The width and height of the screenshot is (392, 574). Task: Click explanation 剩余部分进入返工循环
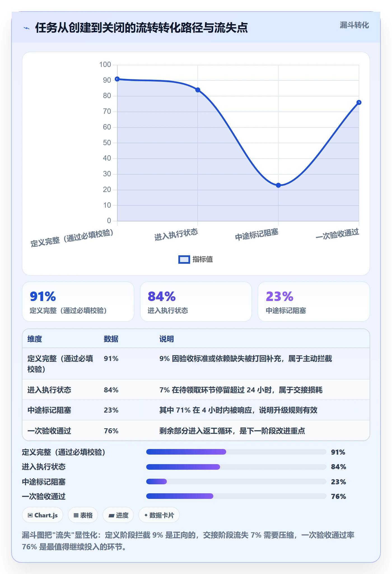(x=232, y=431)
